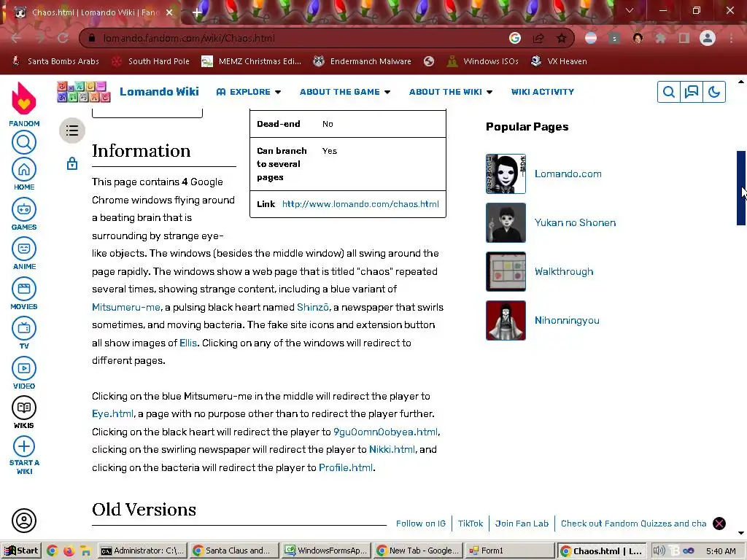Close the bottom Fandom banner

pyautogui.click(x=719, y=524)
